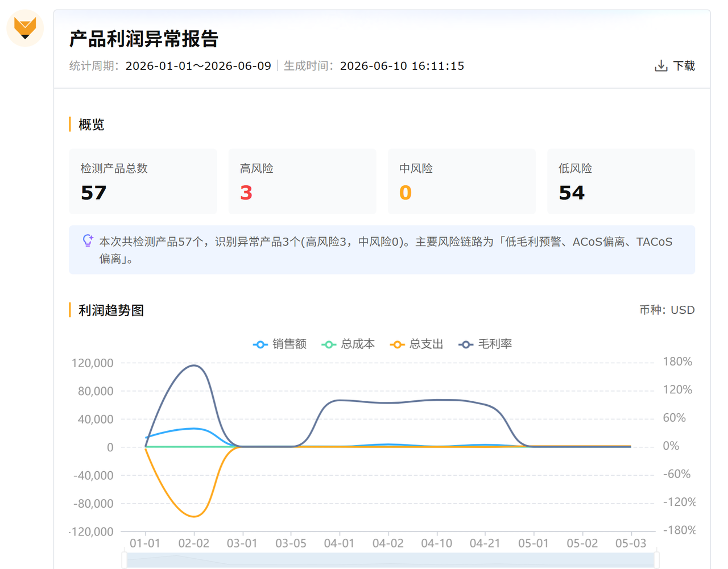Toggle the 毛利率 legend series

click(485, 344)
